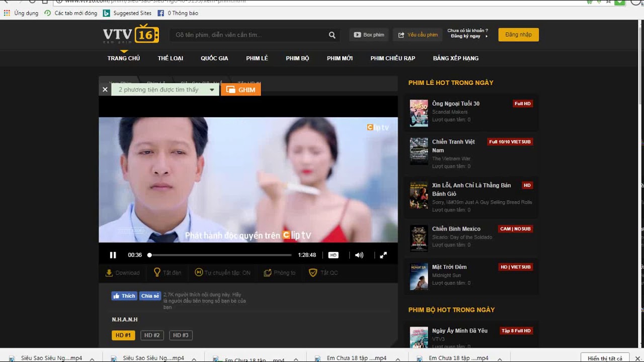Expand options arrow for fourth download item
Image resolution: width=644 pixels, height=362 pixels.
coord(397,358)
